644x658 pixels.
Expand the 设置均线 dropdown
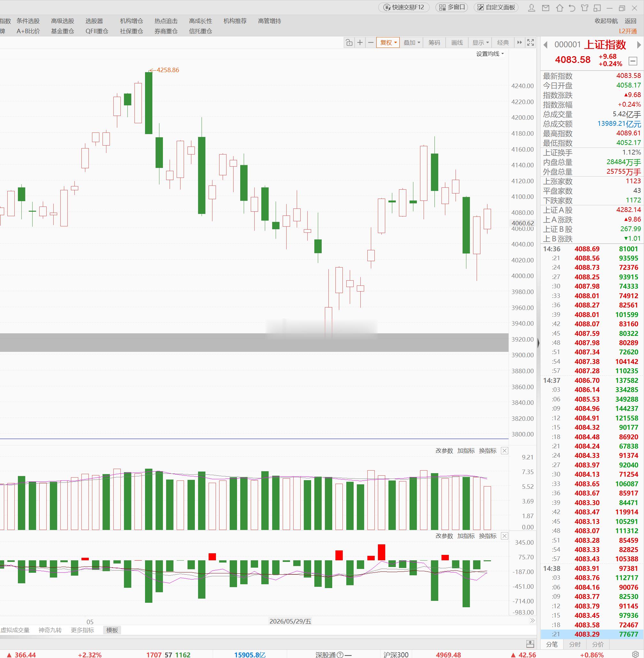[490, 54]
